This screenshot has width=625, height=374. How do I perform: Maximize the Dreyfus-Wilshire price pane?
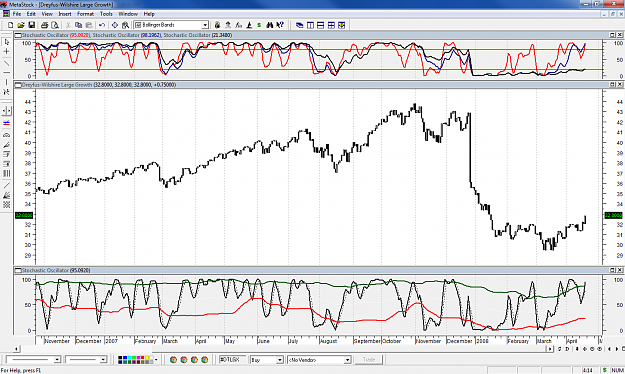pos(613,85)
